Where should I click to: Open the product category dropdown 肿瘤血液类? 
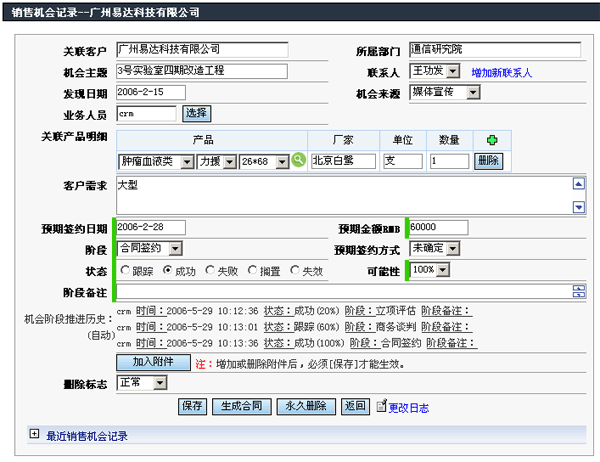coord(156,162)
